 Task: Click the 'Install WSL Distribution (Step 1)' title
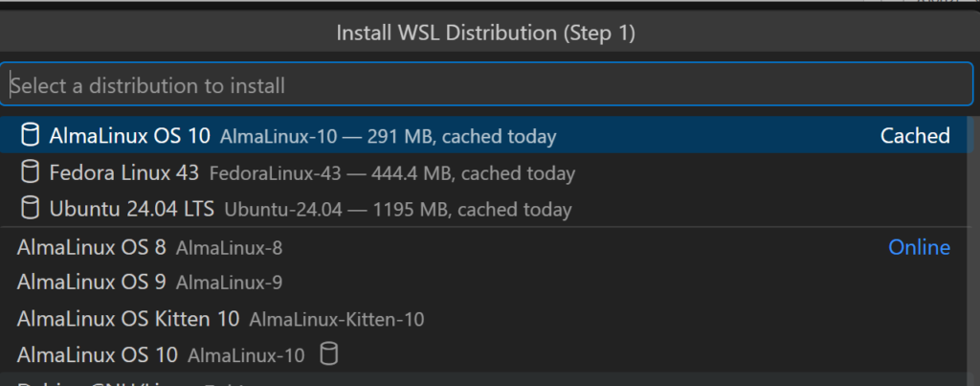coord(486,34)
